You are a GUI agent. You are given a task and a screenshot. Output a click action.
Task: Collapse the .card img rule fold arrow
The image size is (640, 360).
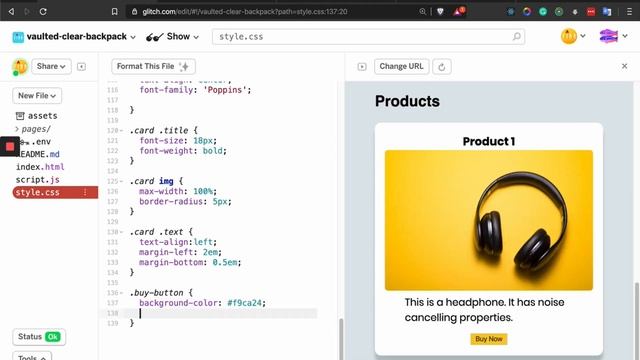tap(121, 181)
